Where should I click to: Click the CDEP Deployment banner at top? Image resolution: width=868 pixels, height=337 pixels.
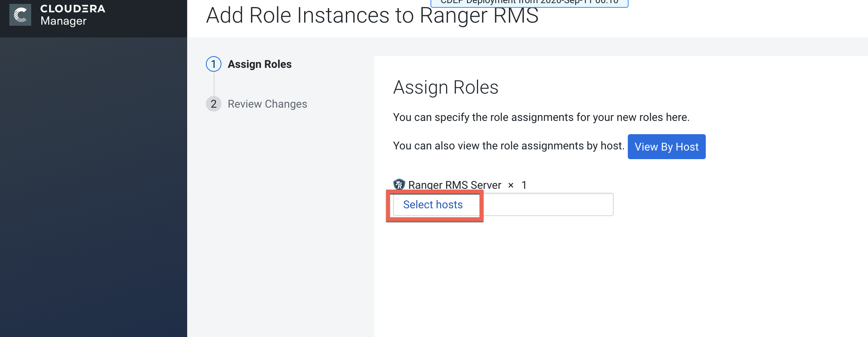tap(529, 2)
